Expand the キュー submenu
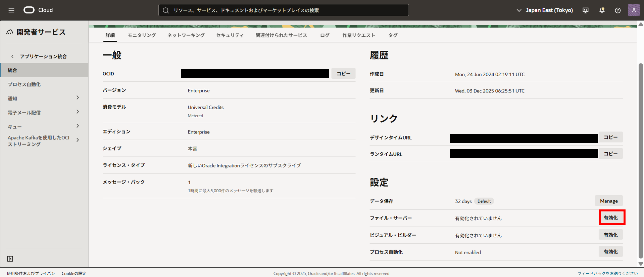The height and width of the screenshot is (277, 644). tap(78, 126)
